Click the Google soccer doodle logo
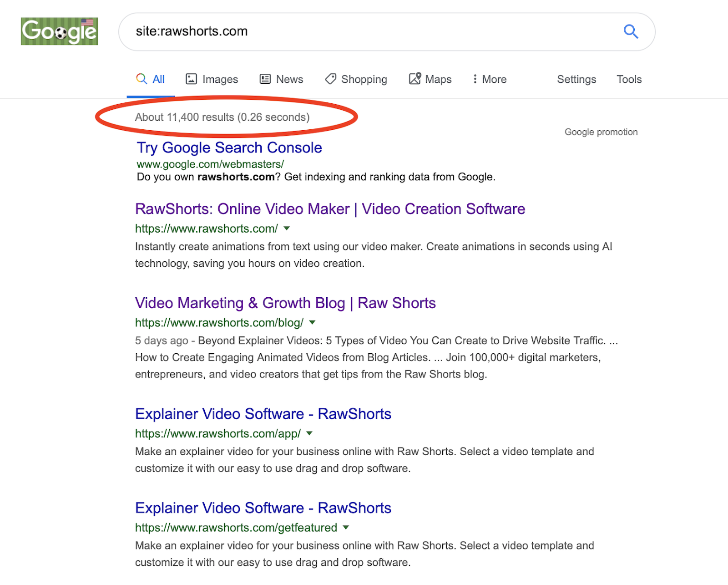Image resolution: width=728 pixels, height=585 pixels. [x=59, y=31]
